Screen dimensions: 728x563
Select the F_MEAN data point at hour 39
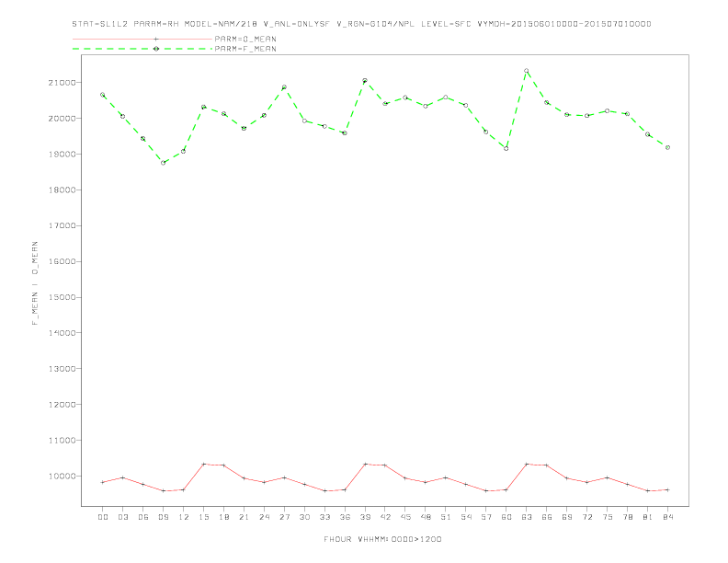coord(365,81)
